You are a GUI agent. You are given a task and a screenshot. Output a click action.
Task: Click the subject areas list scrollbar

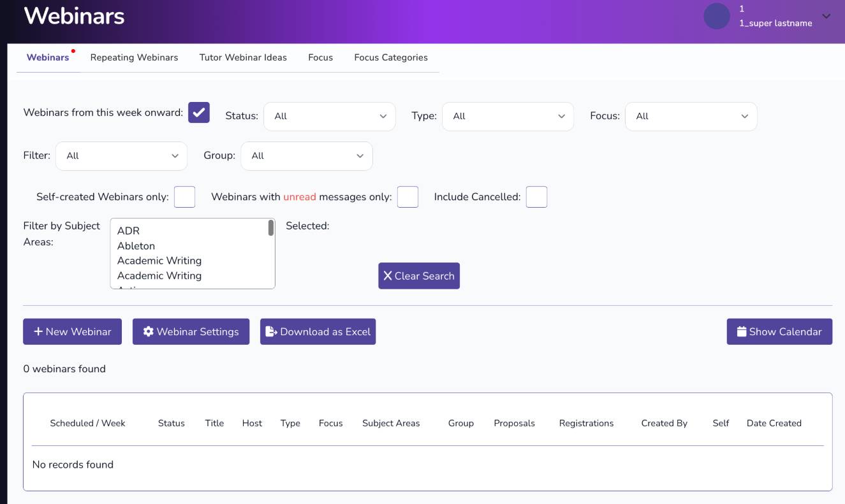271,228
